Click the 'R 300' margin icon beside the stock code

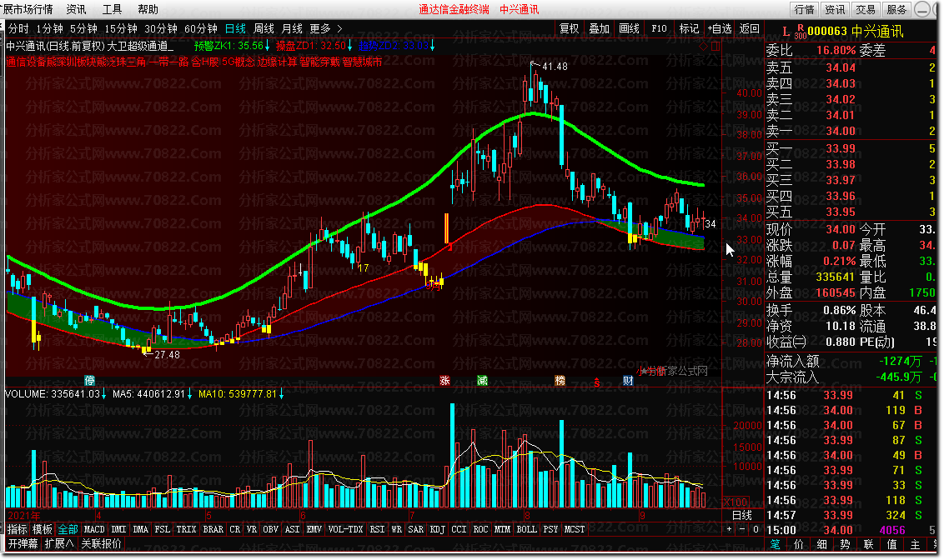click(x=800, y=32)
